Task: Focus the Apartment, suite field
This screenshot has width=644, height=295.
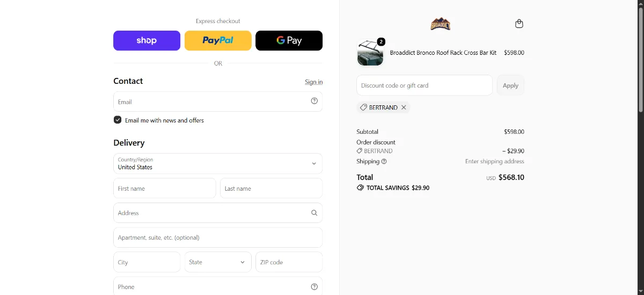Action: (x=218, y=238)
